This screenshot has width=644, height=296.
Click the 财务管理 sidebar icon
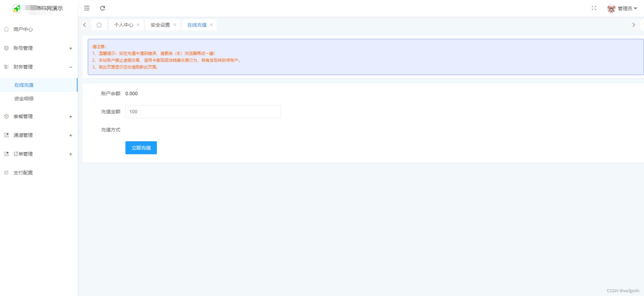[x=6, y=67]
